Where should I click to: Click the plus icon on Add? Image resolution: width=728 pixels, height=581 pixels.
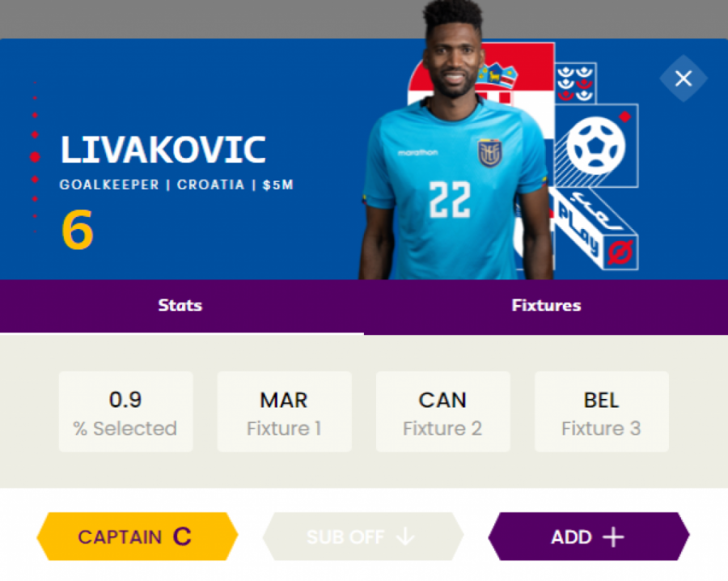614,537
